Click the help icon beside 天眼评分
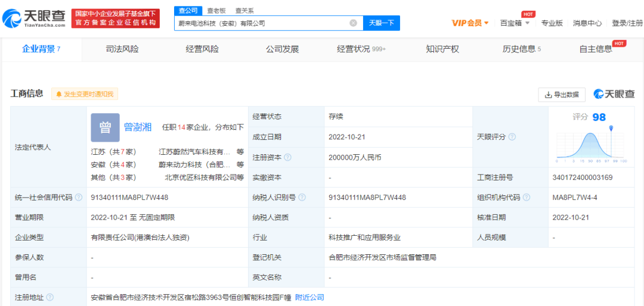 pyautogui.click(x=512, y=137)
